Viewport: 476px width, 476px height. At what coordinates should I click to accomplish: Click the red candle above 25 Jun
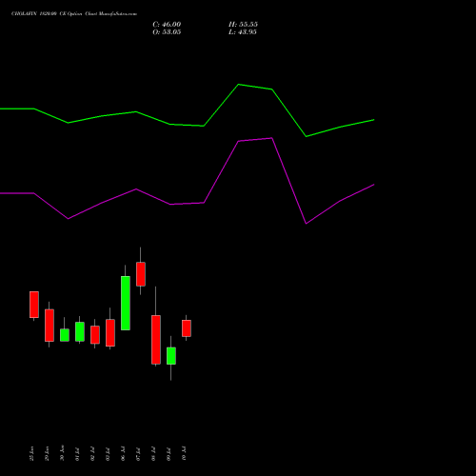click(34, 305)
